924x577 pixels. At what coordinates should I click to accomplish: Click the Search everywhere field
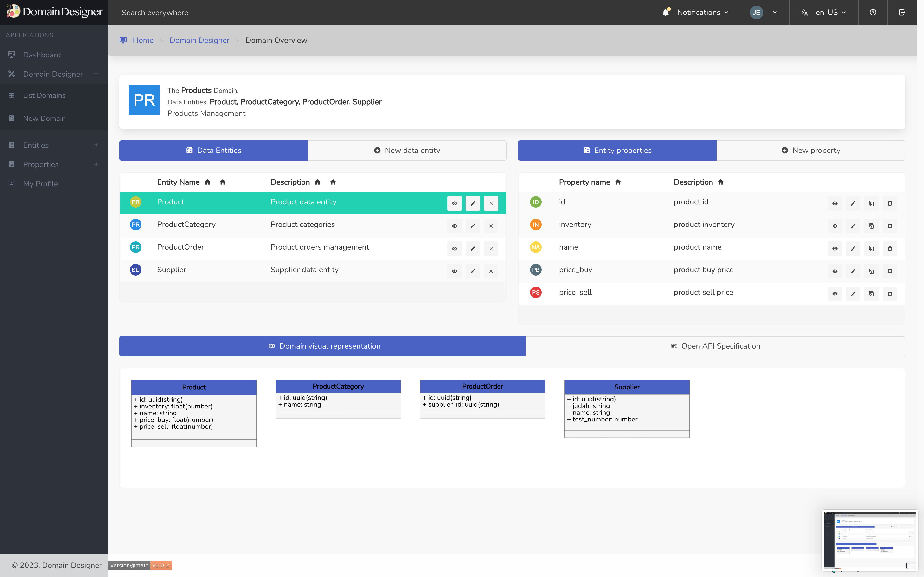tap(155, 12)
